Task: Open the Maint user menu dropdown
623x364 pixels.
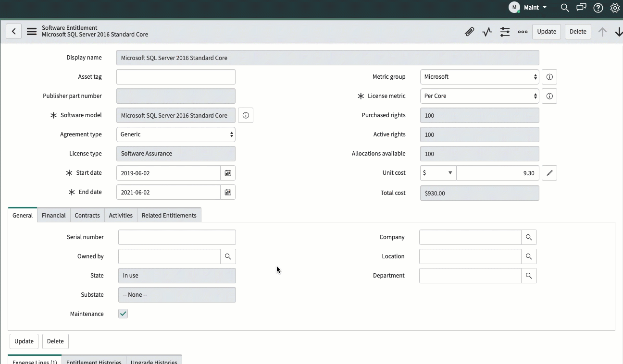Action: click(528, 8)
